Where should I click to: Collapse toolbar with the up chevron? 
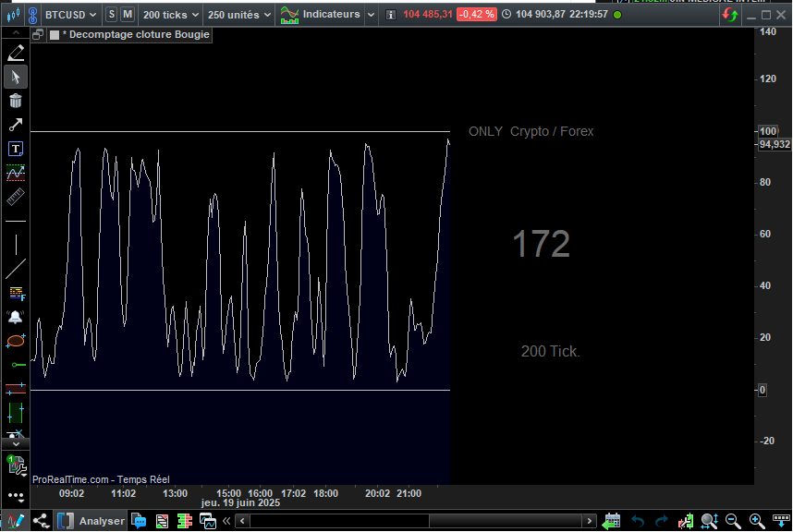pos(16,32)
